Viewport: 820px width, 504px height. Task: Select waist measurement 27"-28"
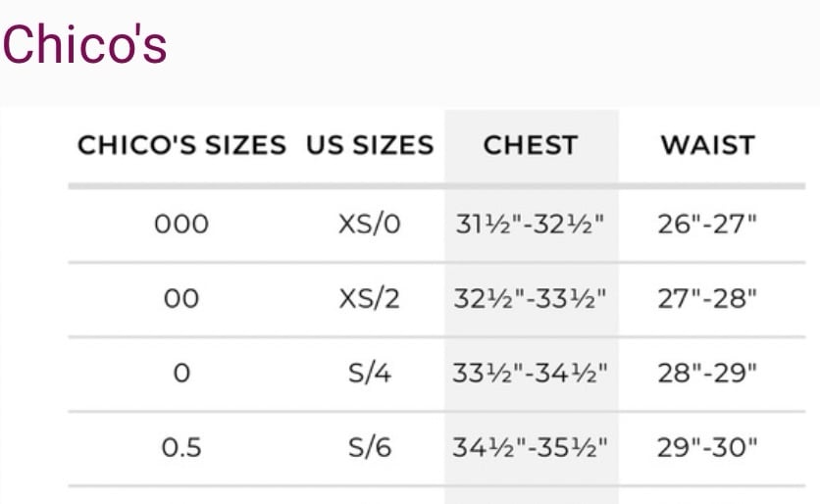(707, 298)
